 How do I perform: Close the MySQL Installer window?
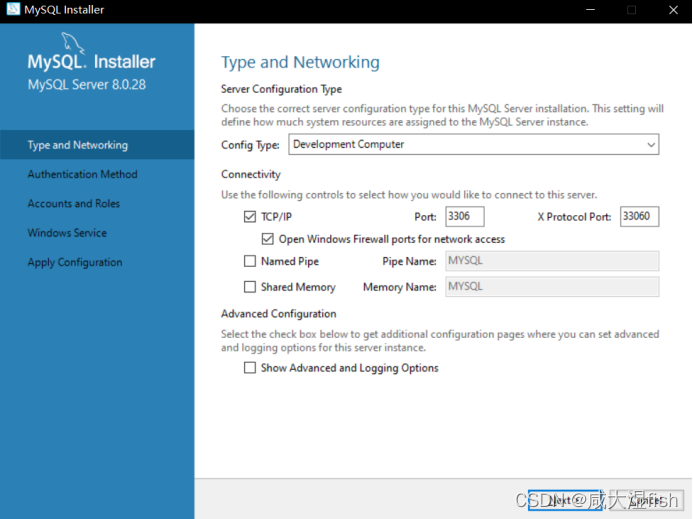673,10
